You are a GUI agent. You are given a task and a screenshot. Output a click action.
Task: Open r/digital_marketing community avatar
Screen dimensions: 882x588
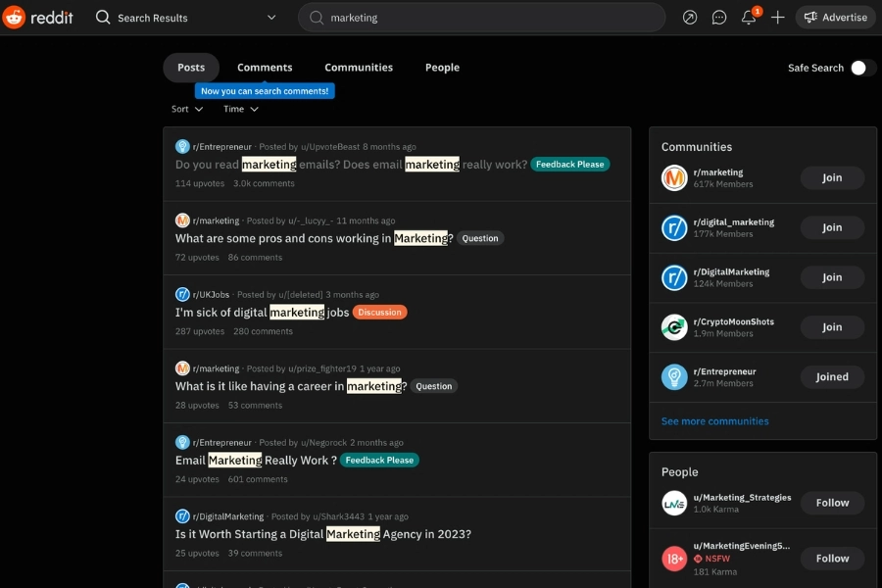coord(674,228)
